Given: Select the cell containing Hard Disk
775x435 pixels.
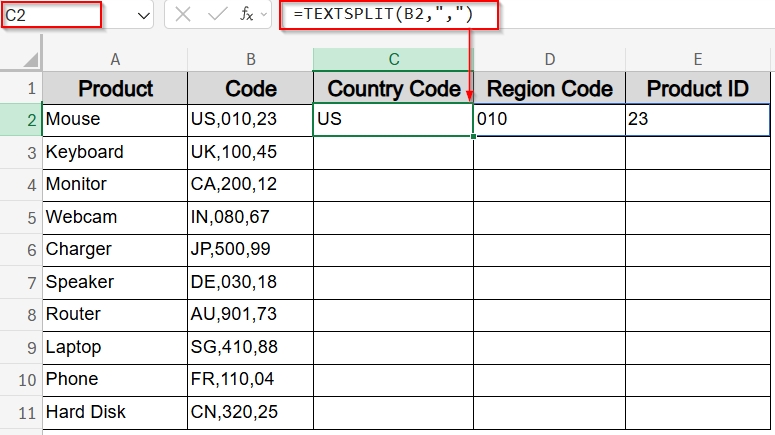Looking at the screenshot, I should click(115, 412).
